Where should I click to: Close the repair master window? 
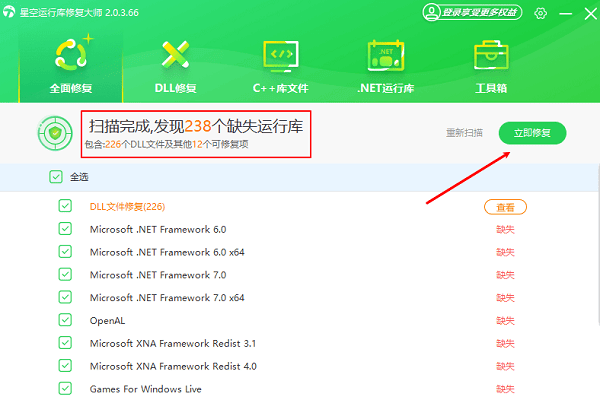click(590, 14)
